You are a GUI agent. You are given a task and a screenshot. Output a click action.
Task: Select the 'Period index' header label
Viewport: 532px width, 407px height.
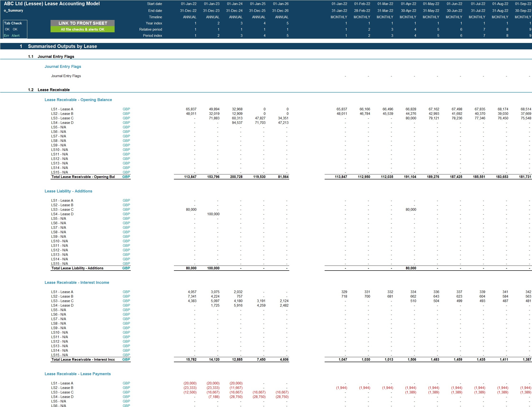coord(153,36)
